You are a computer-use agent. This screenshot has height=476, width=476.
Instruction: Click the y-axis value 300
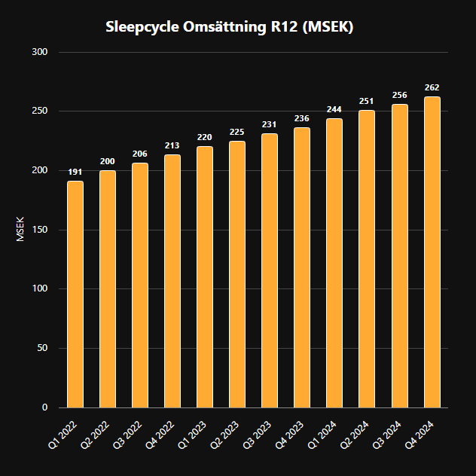(x=40, y=52)
